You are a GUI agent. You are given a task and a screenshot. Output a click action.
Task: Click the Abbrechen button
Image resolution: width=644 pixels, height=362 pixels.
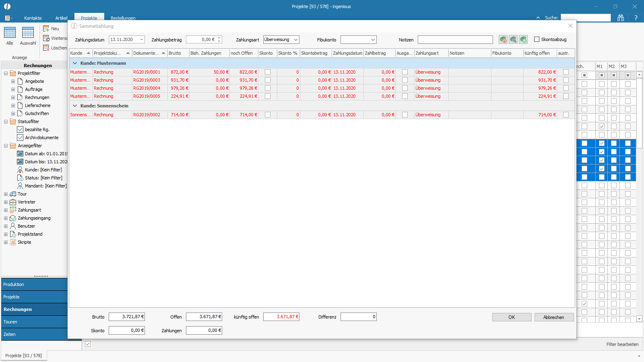point(554,317)
